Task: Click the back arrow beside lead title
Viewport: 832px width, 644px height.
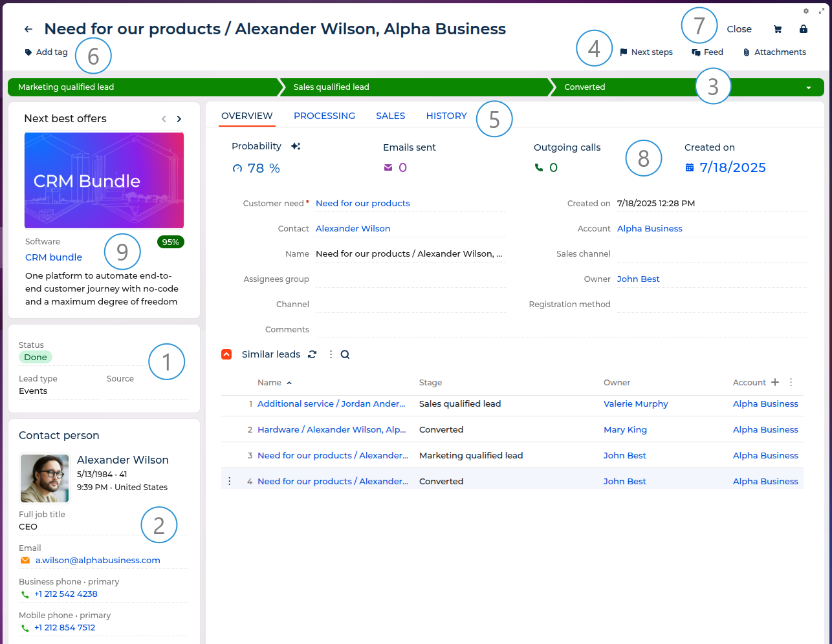Action: [x=28, y=29]
